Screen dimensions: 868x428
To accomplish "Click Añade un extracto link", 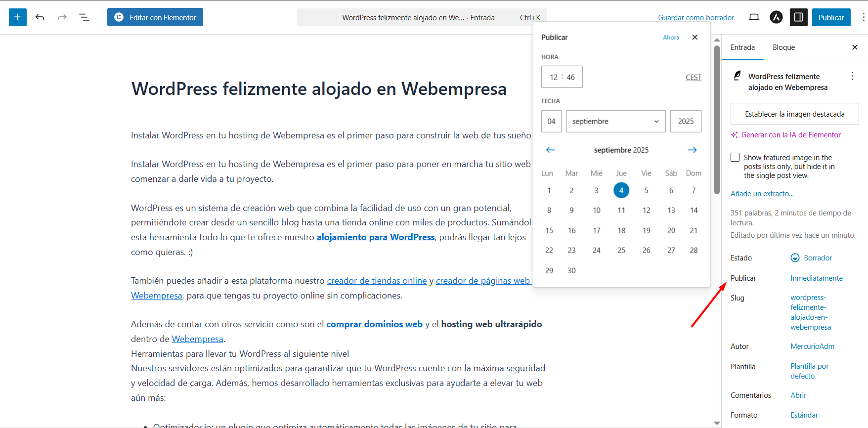I will click(762, 194).
